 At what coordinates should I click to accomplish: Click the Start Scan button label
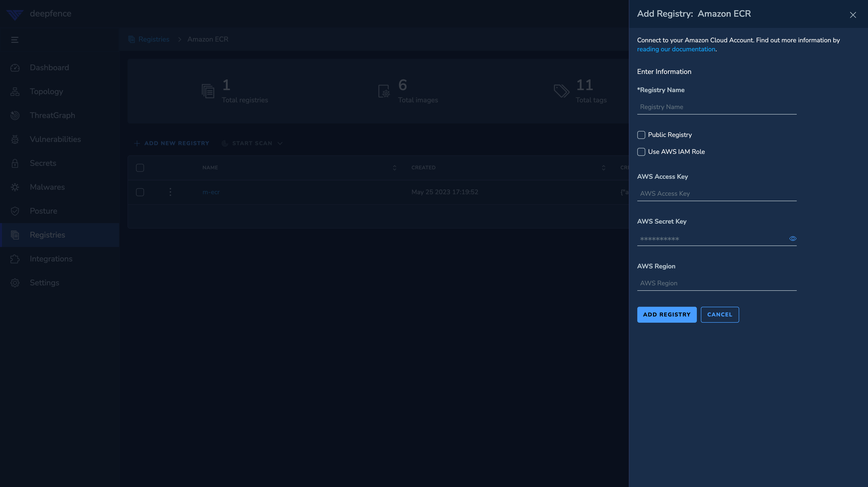252,143
